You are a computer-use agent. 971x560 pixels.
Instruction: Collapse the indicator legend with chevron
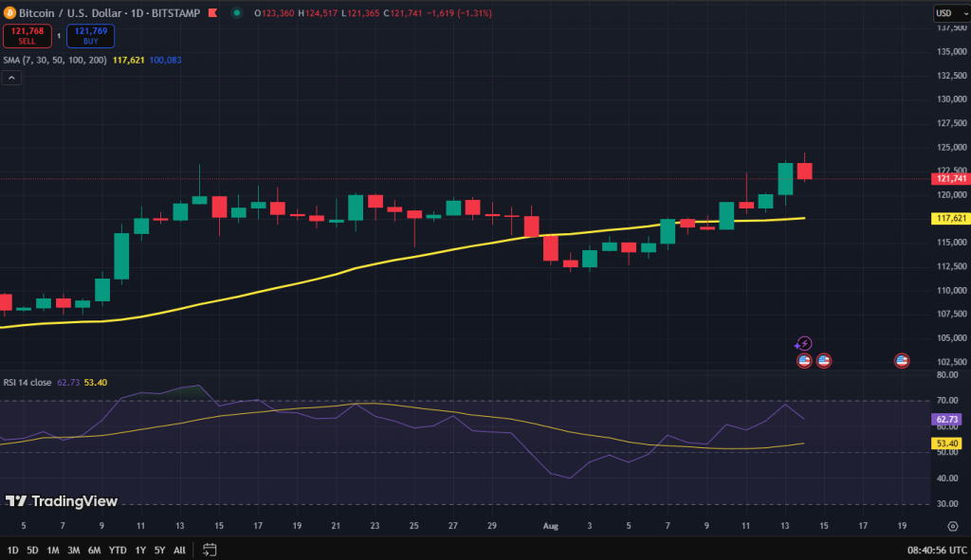point(11,78)
